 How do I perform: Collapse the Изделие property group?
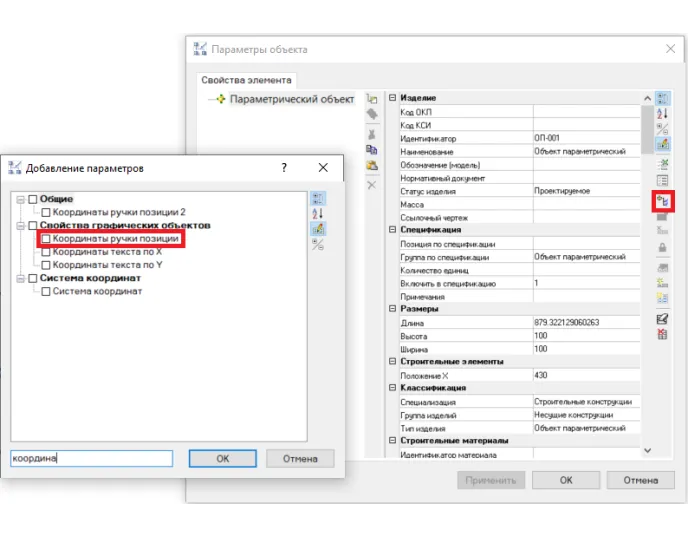coord(393,98)
